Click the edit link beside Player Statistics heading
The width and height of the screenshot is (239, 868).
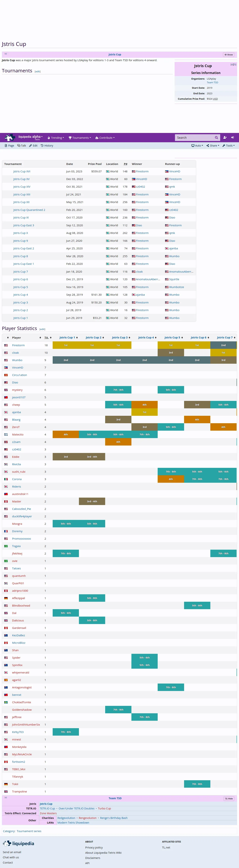[x=42, y=329]
